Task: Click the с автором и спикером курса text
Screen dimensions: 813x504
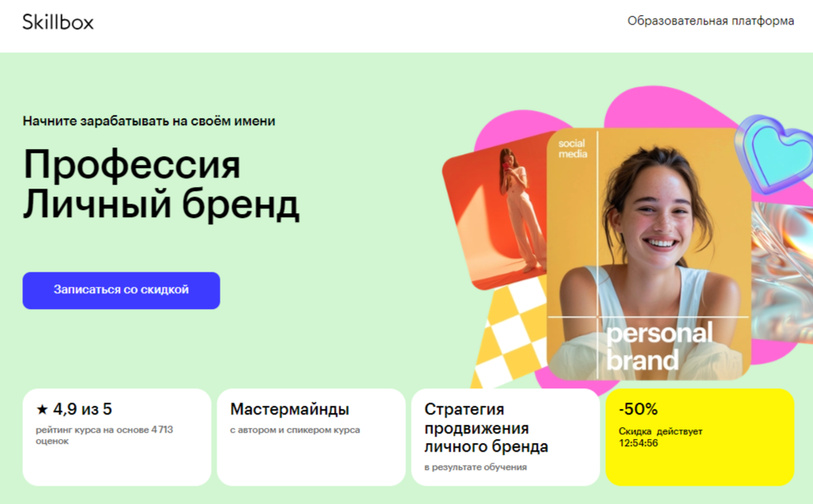Action: pyautogui.click(x=295, y=430)
